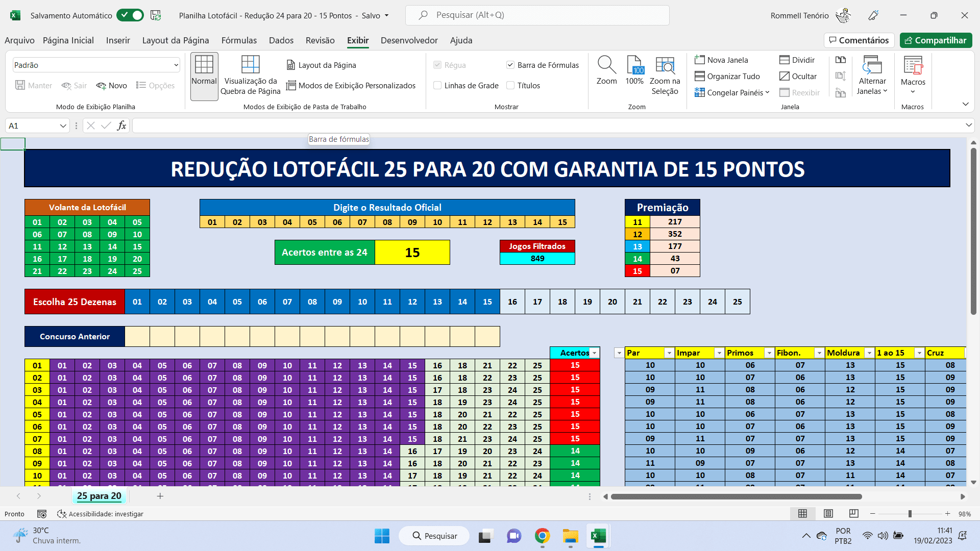This screenshot has height=551, width=980.
Task: Click the Novo sheet view button
Action: pos(112,86)
